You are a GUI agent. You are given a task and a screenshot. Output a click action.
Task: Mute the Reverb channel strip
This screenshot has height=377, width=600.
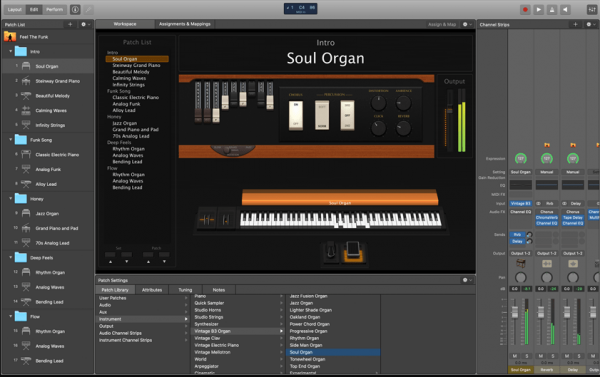541,356
